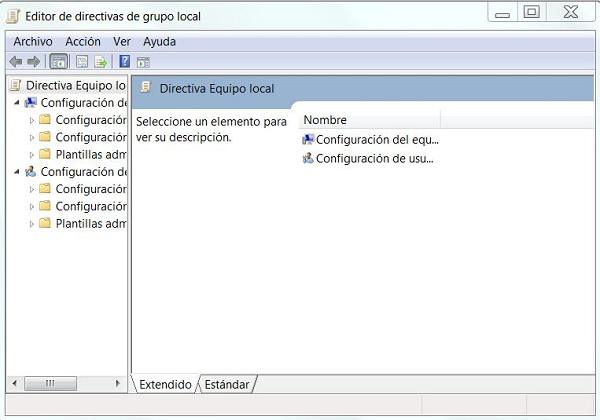Click the computer icon beside Configuración del equ... in list
The image size is (600, 420).
pos(308,140)
